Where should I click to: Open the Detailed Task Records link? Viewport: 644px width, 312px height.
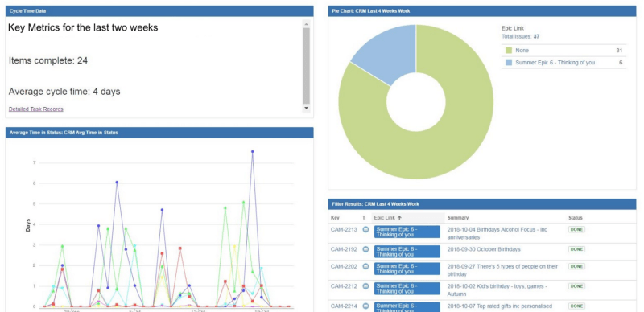[35, 109]
